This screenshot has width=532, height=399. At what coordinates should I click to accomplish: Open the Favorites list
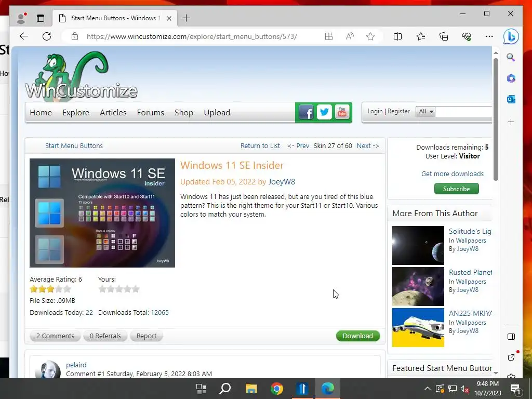(x=421, y=36)
